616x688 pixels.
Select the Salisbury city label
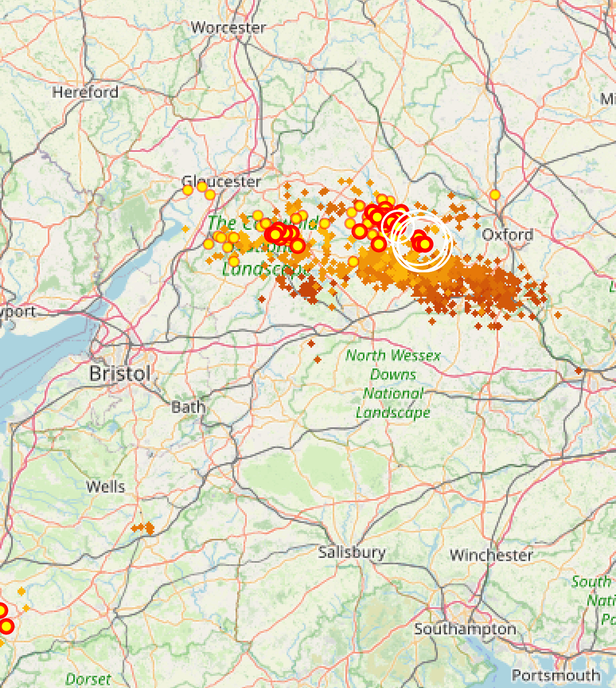tap(352, 553)
